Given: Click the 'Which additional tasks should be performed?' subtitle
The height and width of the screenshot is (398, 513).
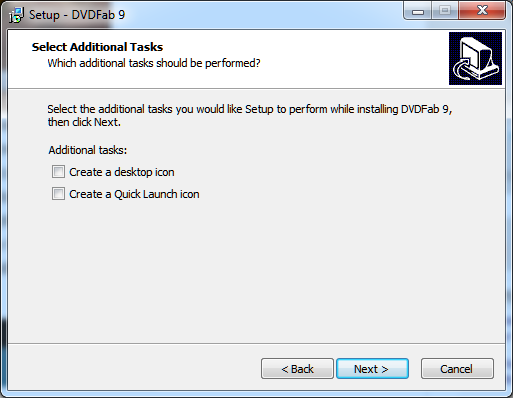Looking at the screenshot, I should [x=154, y=63].
